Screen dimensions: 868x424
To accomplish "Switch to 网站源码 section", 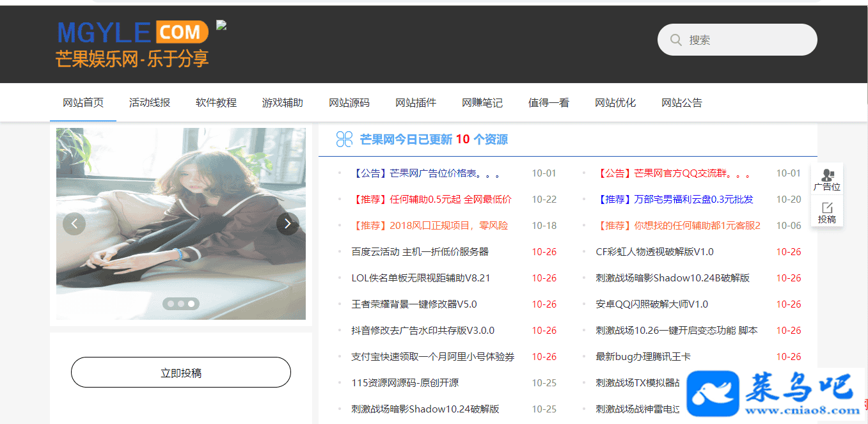I will tap(349, 102).
